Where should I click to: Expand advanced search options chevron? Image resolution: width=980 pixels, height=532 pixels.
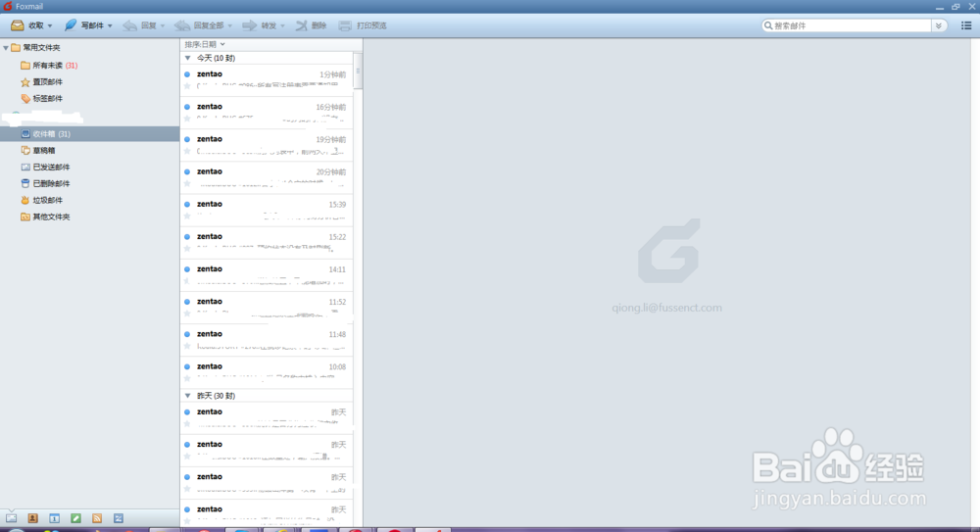[938, 25]
